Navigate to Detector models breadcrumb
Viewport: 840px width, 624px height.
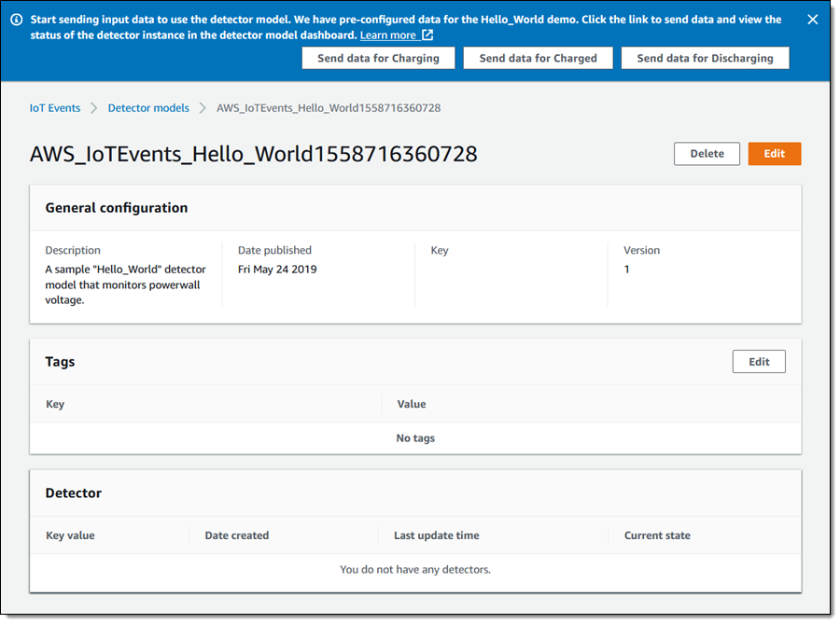point(148,108)
